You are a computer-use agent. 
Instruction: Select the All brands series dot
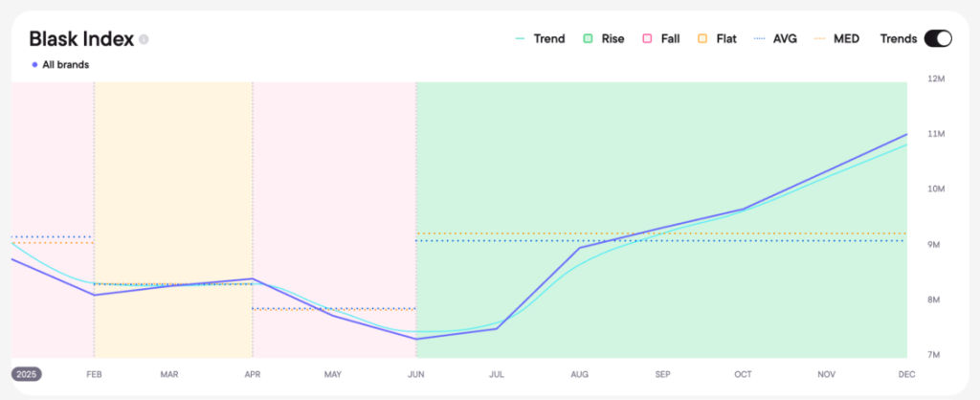pyautogui.click(x=35, y=65)
